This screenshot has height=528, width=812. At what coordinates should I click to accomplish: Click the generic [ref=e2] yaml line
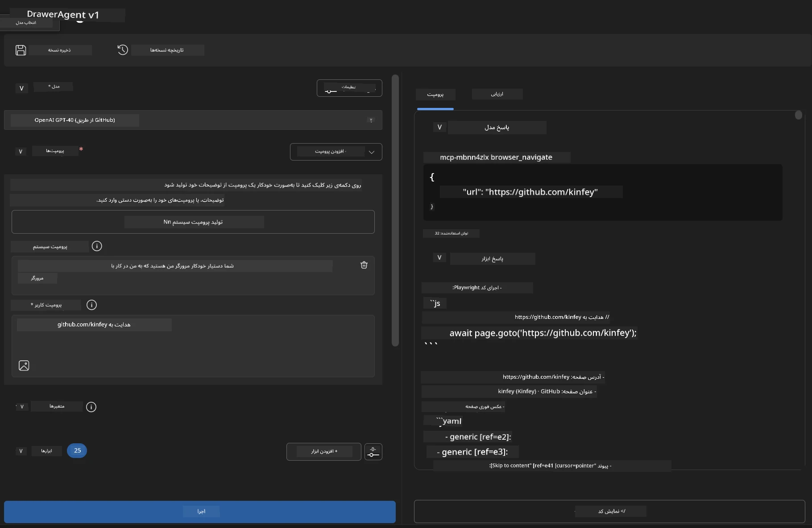tap(478, 437)
